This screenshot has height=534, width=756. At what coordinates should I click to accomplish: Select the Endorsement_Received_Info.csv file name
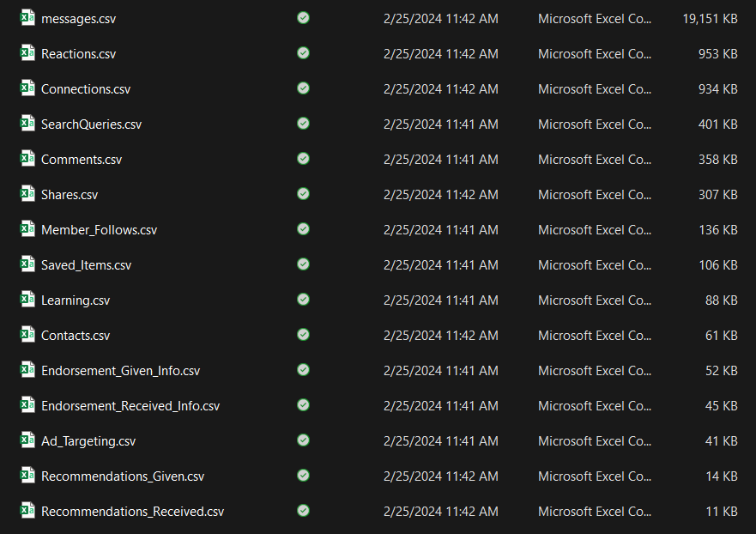click(x=130, y=406)
